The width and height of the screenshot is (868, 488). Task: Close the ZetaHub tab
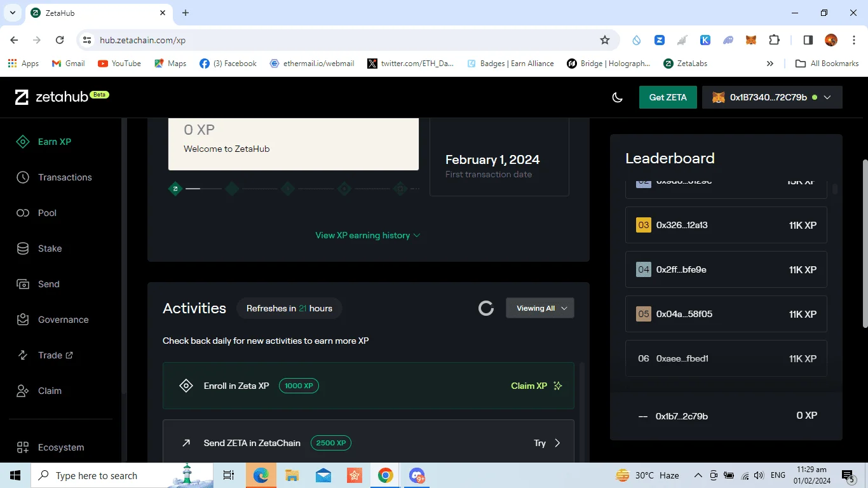pos(163,13)
